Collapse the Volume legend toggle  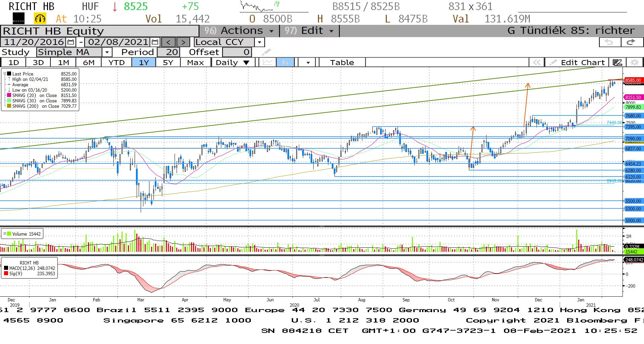(x=5, y=234)
